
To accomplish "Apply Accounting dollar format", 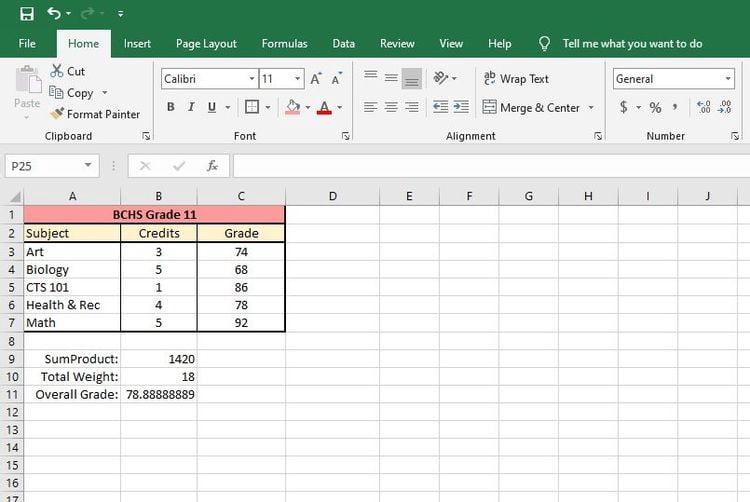I will click(623, 107).
